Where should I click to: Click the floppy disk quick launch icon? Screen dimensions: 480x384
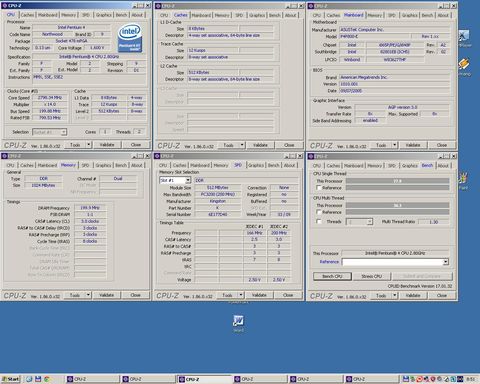pyautogui.click(x=38, y=379)
